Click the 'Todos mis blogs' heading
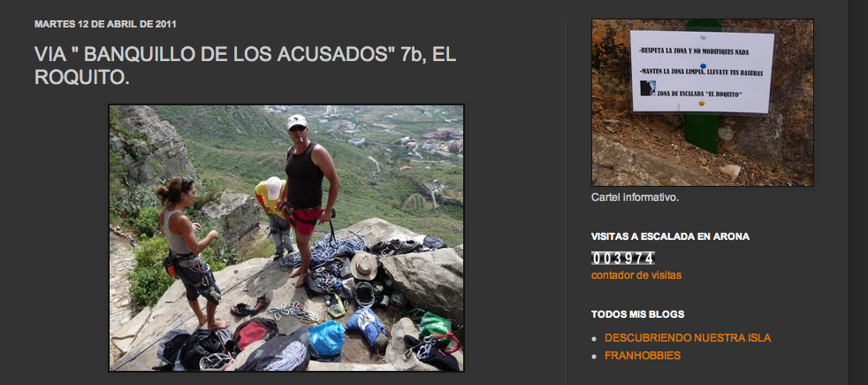Viewport: 868px width, 385px height. [637, 314]
